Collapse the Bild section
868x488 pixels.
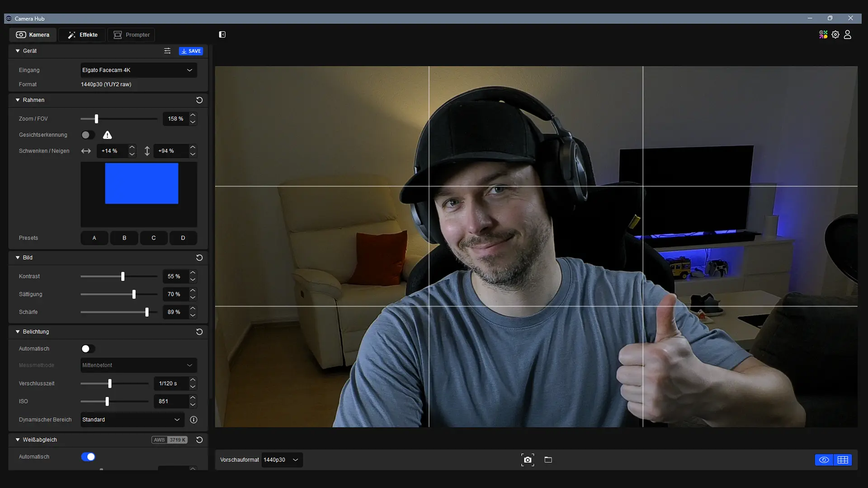pyautogui.click(x=18, y=258)
